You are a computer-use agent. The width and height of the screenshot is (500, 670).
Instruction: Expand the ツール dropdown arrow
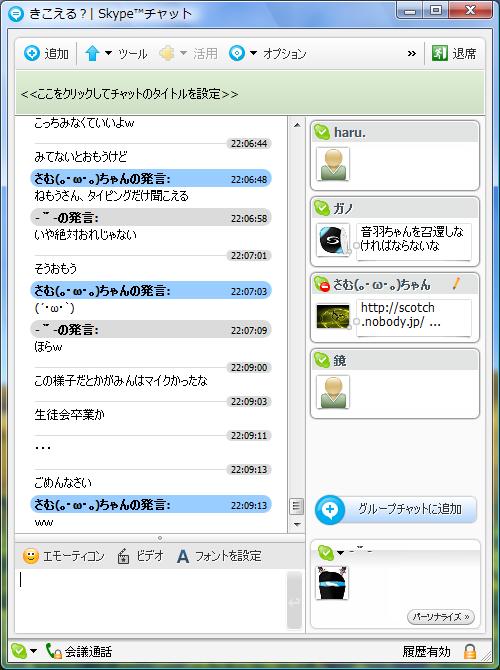108,53
